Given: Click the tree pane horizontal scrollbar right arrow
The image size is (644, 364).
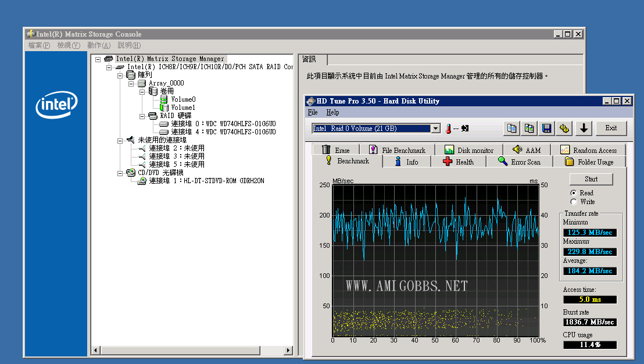Looking at the screenshot, I should pos(289,350).
